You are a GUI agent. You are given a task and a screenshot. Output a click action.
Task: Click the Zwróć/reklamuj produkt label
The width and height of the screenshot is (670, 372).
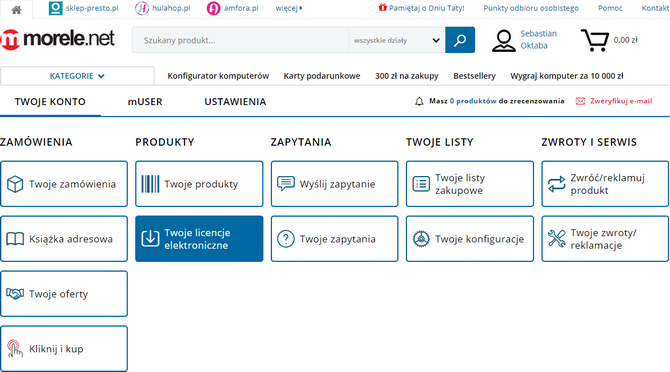[608, 184]
